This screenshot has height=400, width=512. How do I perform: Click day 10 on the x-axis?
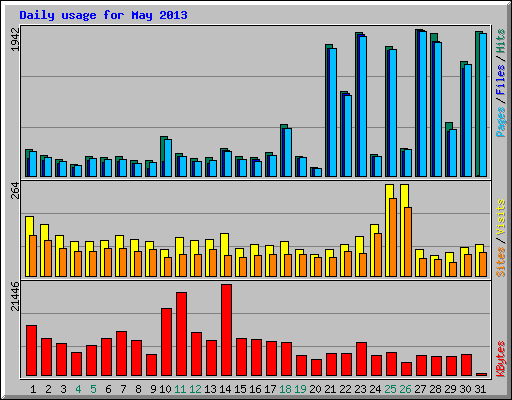(165, 389)
